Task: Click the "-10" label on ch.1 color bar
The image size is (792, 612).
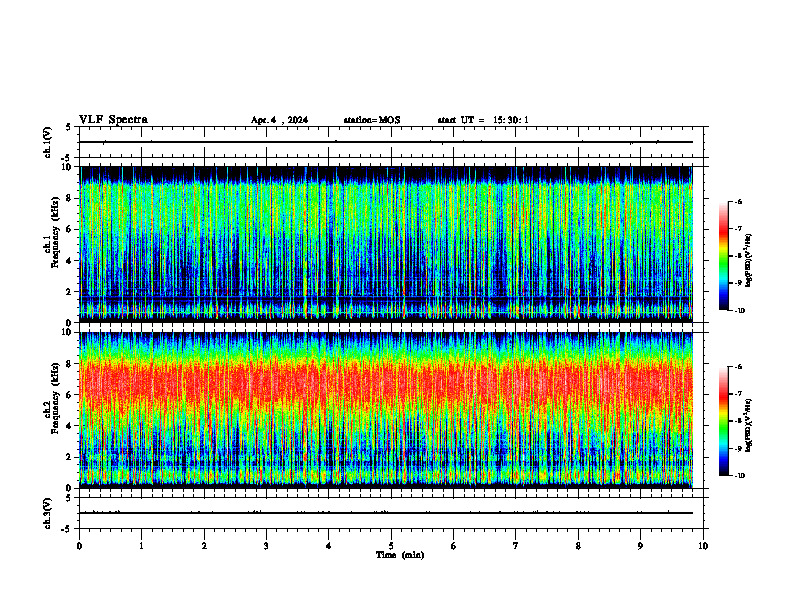Action: [x=739, y=311]
